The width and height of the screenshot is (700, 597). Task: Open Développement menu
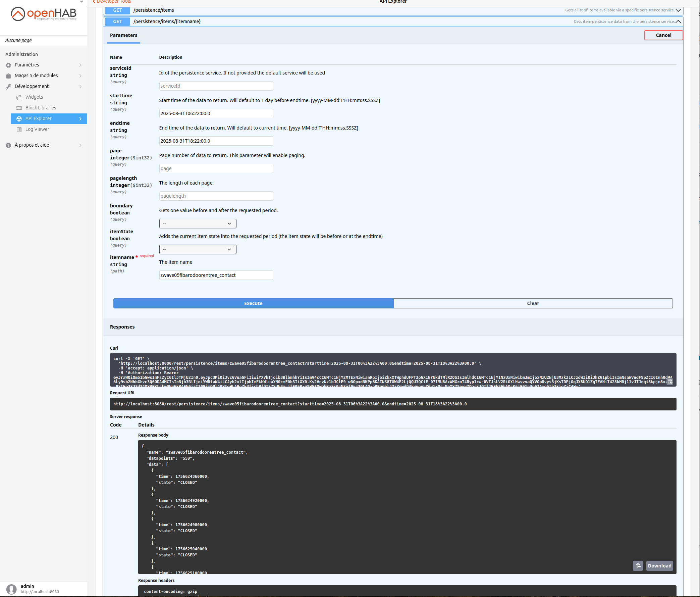(44, 87)
